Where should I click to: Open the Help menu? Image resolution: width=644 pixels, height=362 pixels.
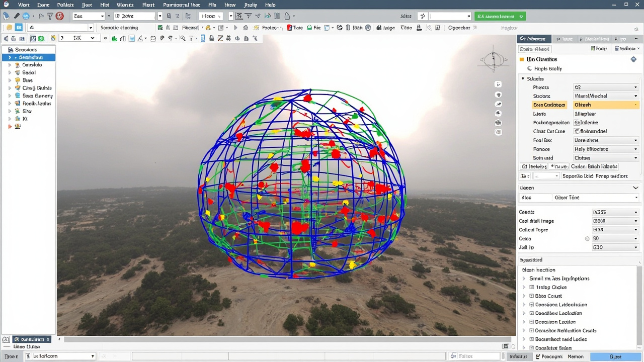click(270, 5)
